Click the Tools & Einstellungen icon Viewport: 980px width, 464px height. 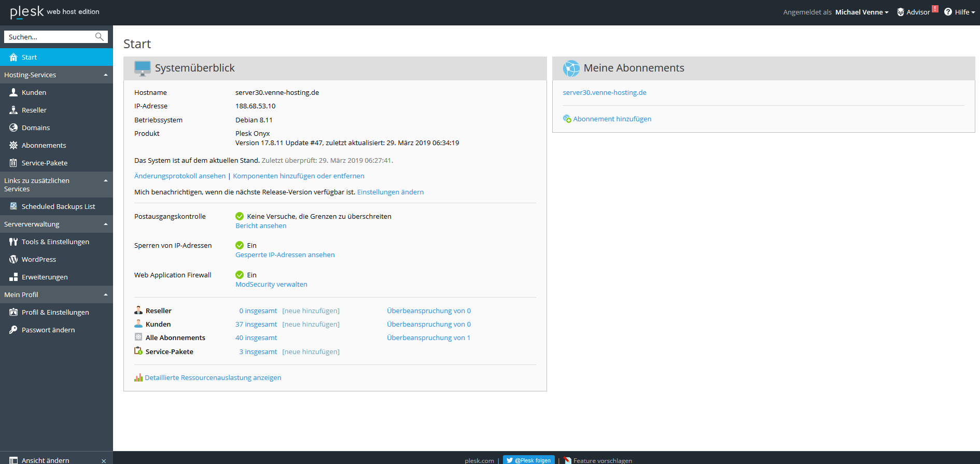[13, 242]
